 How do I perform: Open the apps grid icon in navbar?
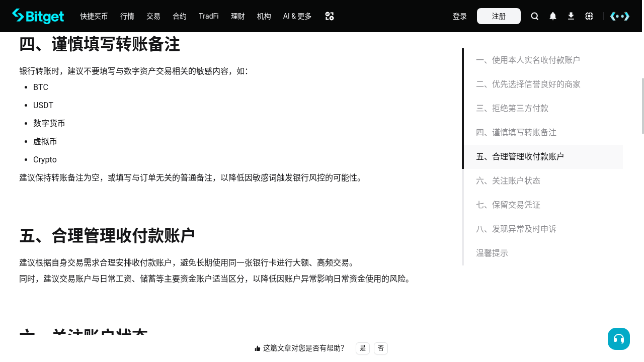click(330, 16)
